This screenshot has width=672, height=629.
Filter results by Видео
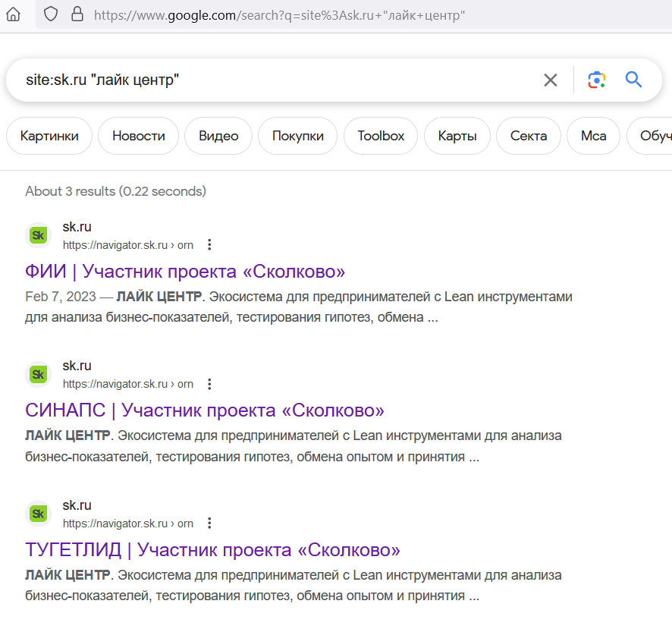click(218, 136)
